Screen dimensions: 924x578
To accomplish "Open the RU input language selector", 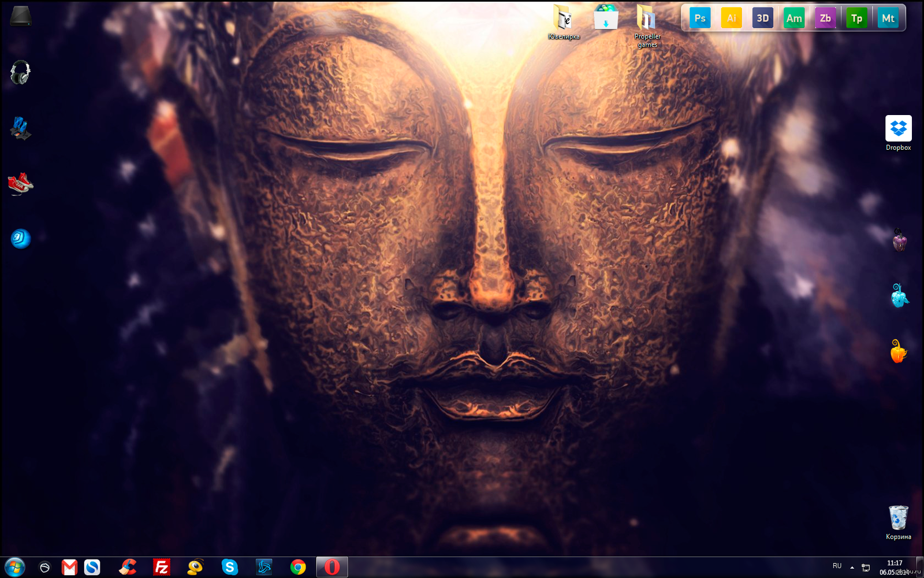I will pos(837,566).
